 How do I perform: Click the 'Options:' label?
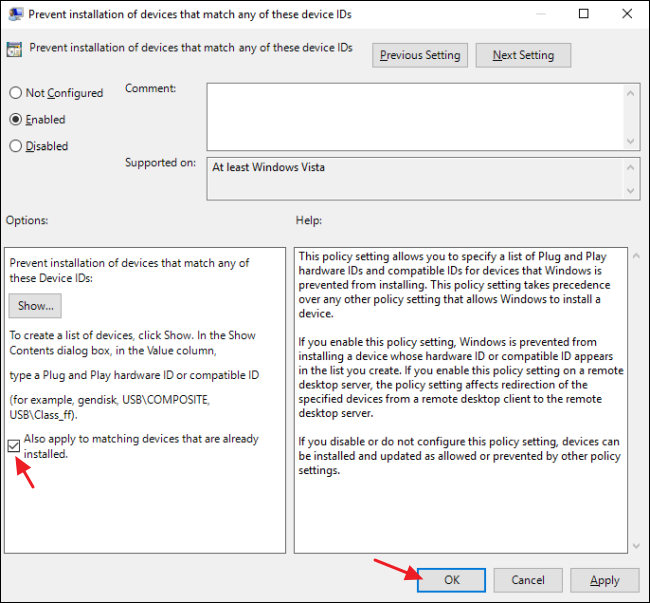coord(27,220)
